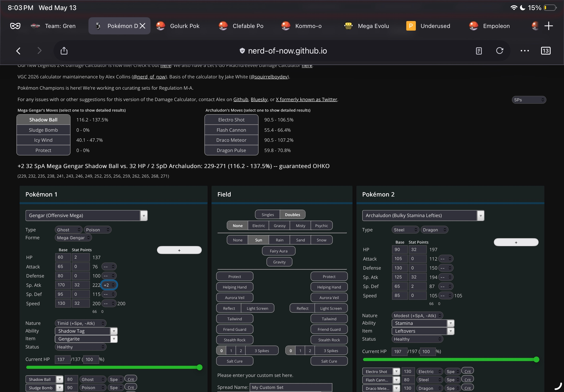Switch to the Kommo-o tab
This screenshot has height=392, width=564.
pos(307,26)
